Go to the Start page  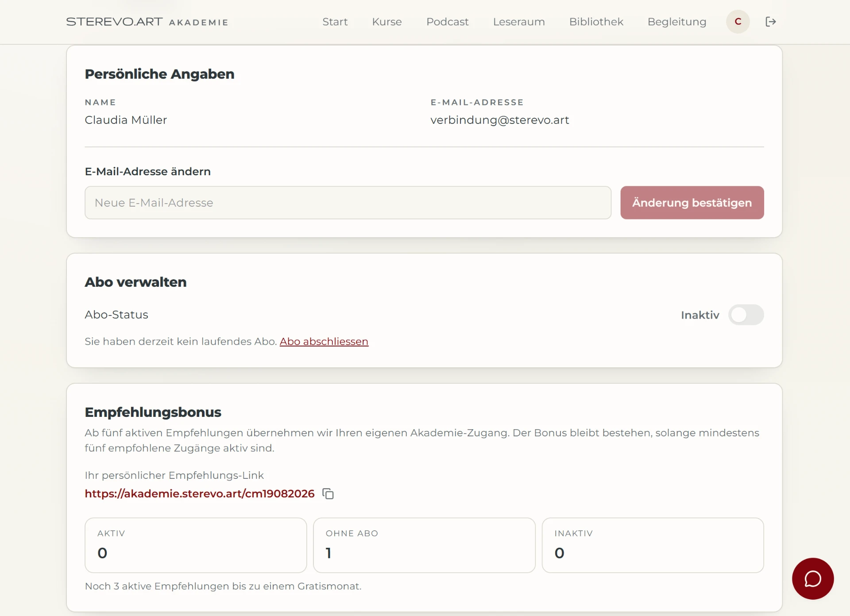335,22
